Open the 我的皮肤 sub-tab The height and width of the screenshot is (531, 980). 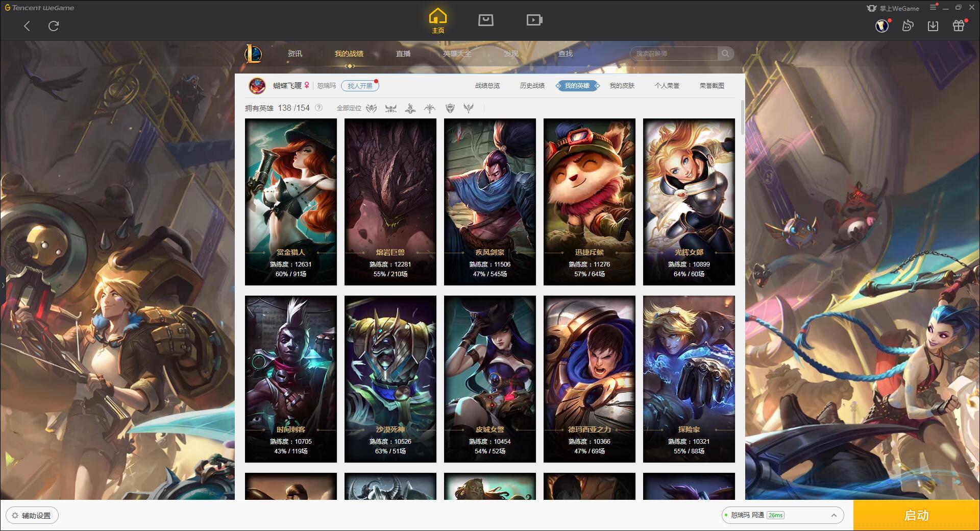622,86
